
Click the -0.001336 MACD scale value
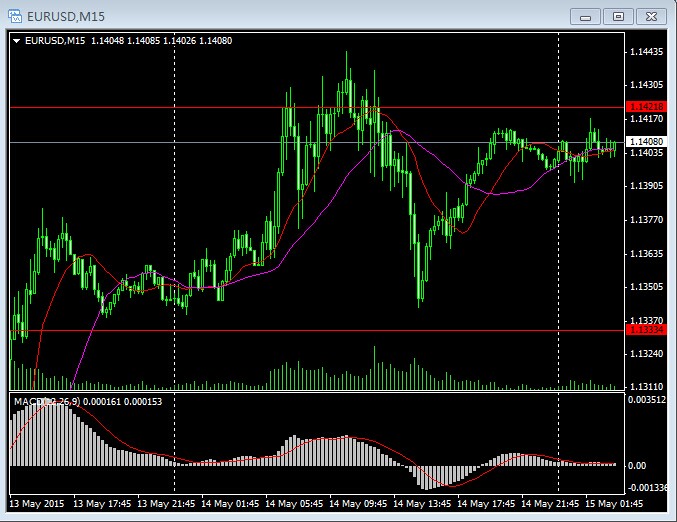(x=648, y=487)
